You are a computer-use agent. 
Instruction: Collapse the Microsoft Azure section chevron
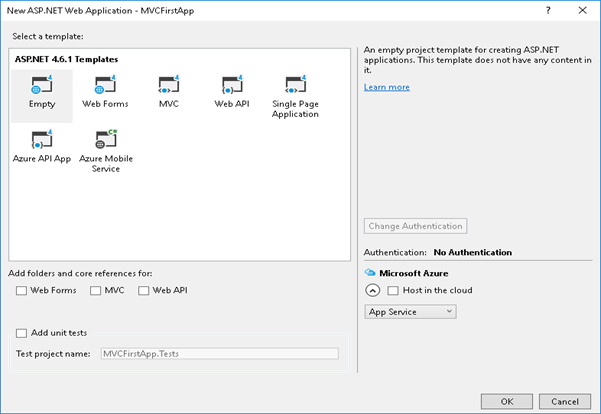[372, 291]
